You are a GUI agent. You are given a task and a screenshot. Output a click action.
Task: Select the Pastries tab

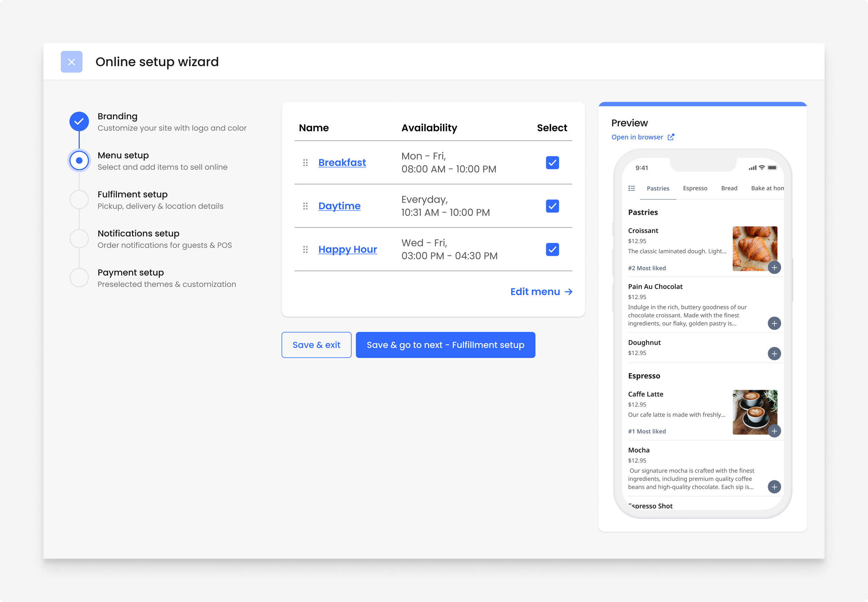658,188
